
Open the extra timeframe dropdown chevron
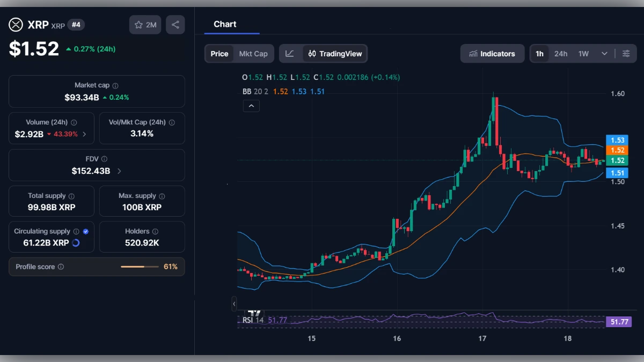coord(603,54)
